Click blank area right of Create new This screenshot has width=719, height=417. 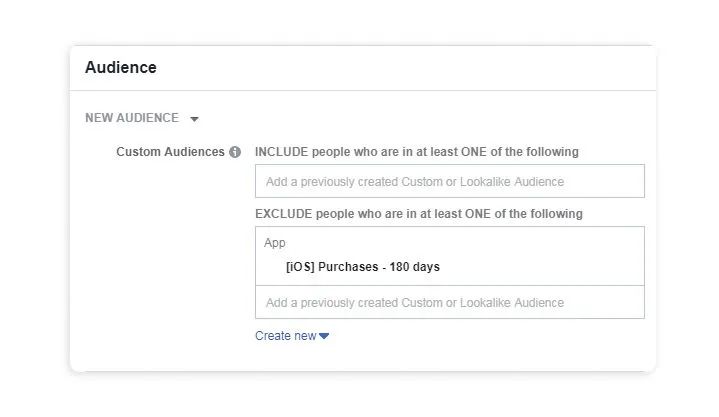(x=480, y=336)
